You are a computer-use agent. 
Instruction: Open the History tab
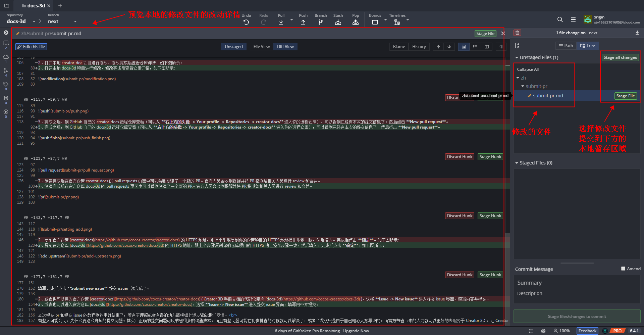tap(419, 47)
